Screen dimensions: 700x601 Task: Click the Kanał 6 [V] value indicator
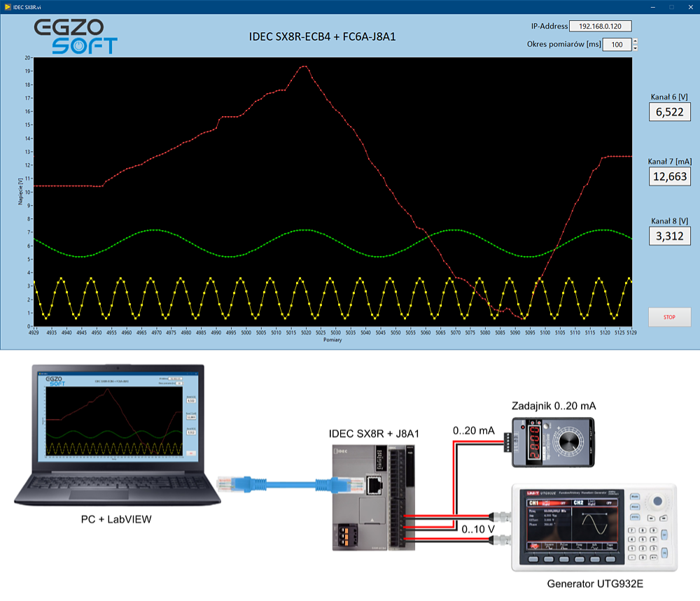pyautogui.click(x=670, y=112)
